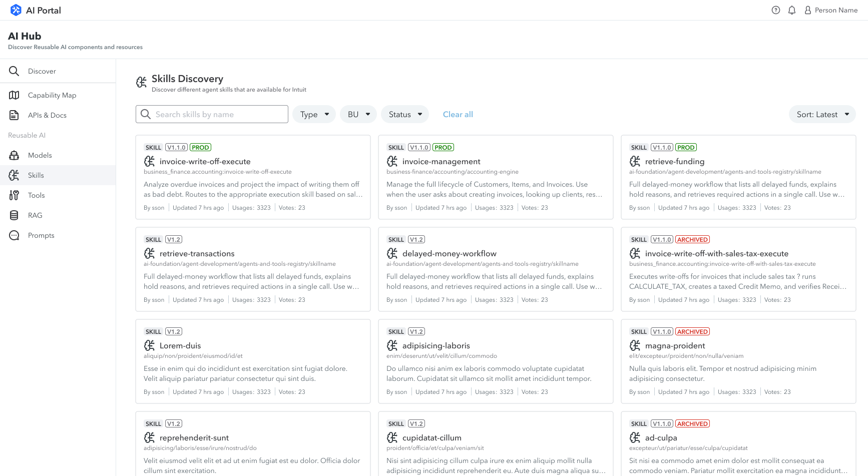This screenshot has height=476, width=868.
Task: Click the skill icon beside invoice-write-off-execute
Action: (x=150, y=161)
